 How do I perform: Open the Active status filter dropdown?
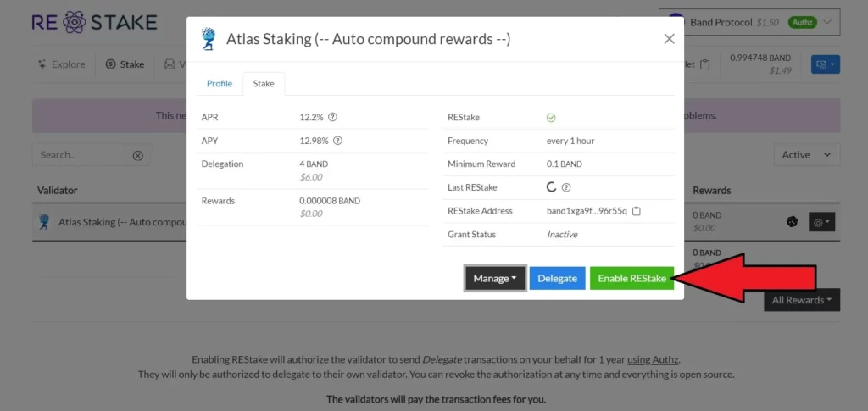pos(806,155)
